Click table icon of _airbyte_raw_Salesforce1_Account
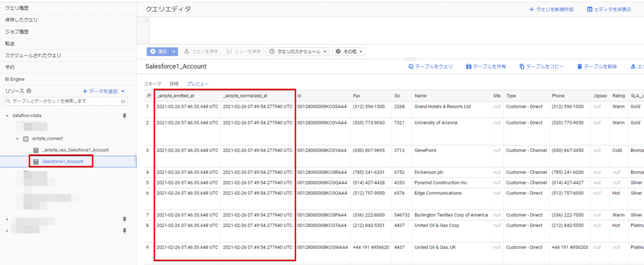644x265 pixels. tap(36, 150)
